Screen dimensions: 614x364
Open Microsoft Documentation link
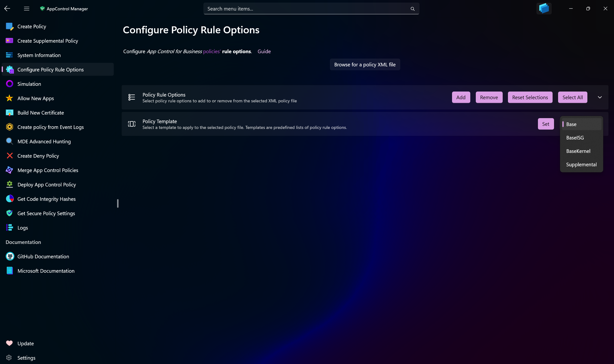coord(58,271)
